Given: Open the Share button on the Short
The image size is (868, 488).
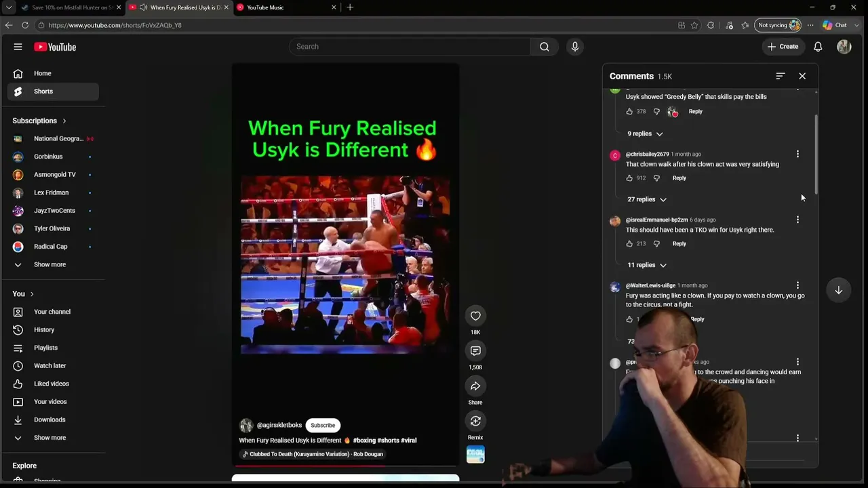Looking at the screenshot, I should coord(475,386).
